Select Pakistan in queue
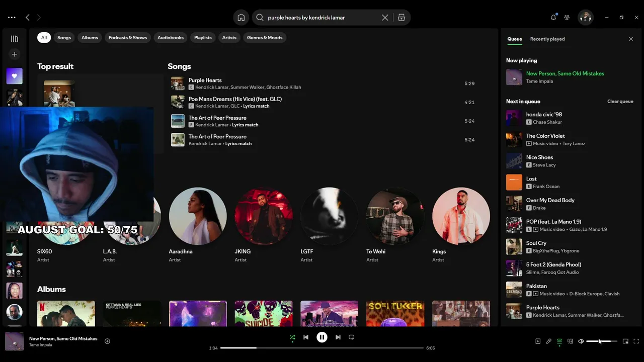This screenshot has height=362, width=644. click(x=570, y=290)
